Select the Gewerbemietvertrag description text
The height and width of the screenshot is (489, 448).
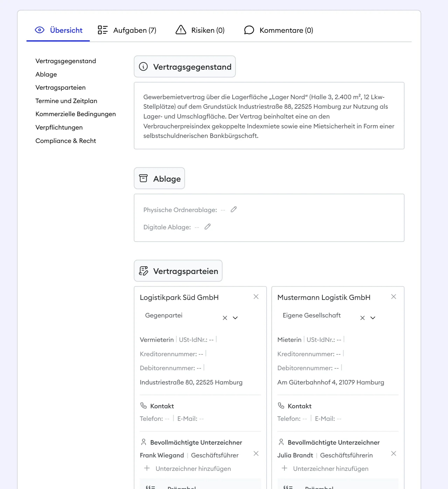point(269,116)
